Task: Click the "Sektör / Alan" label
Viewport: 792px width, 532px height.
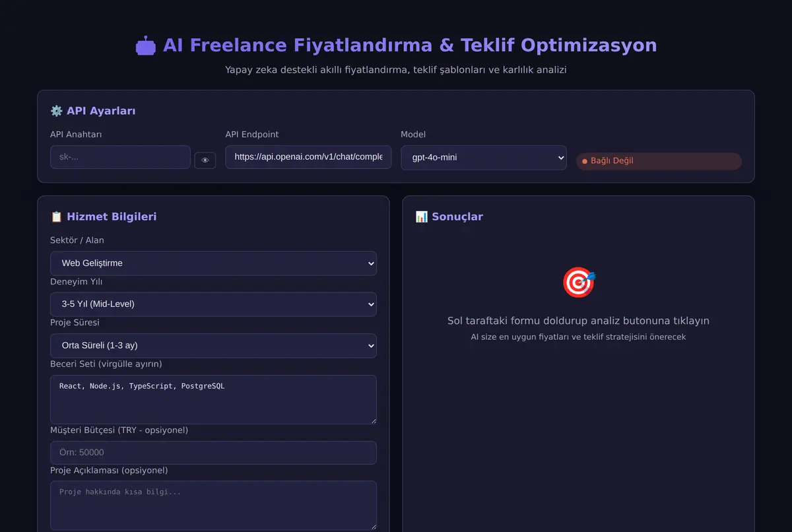Action: 77,240
